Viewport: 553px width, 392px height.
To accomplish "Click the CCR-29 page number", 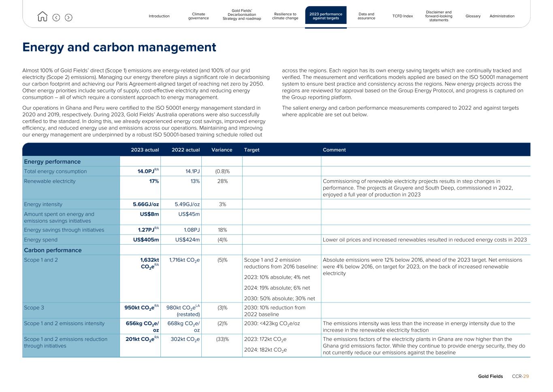I will point(520,376).
